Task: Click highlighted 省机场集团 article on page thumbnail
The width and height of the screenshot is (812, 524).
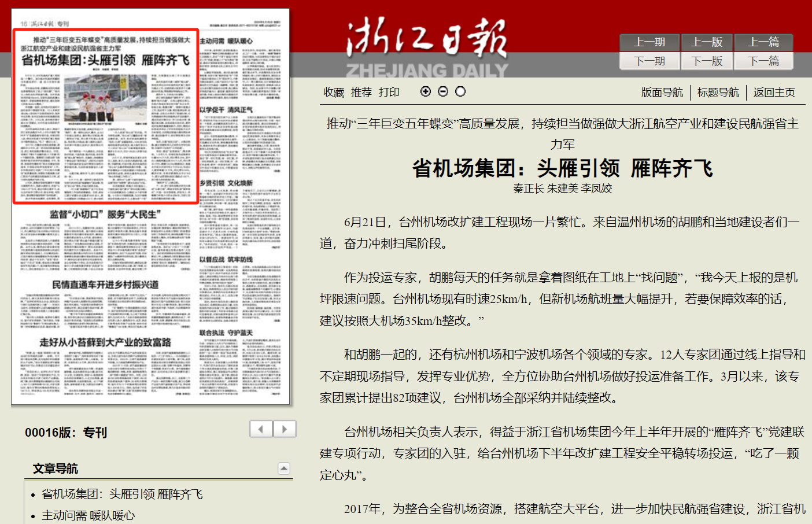Action: (106, 116)
